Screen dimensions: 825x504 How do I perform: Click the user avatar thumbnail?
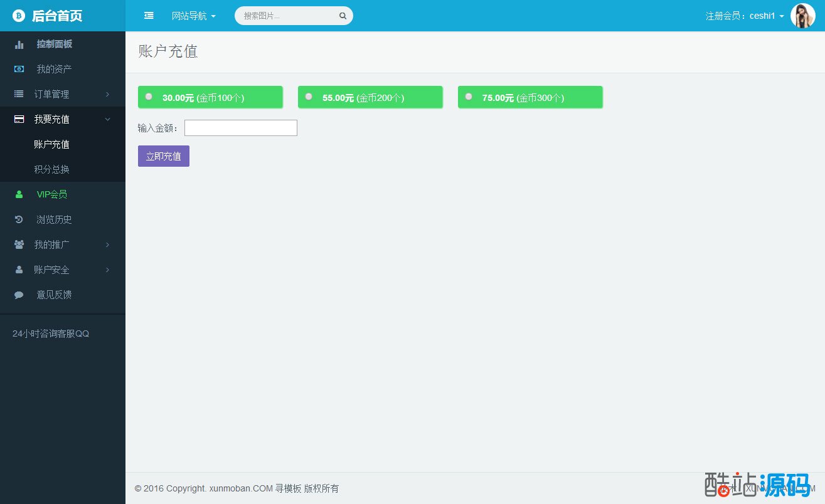tap(802, 16)
